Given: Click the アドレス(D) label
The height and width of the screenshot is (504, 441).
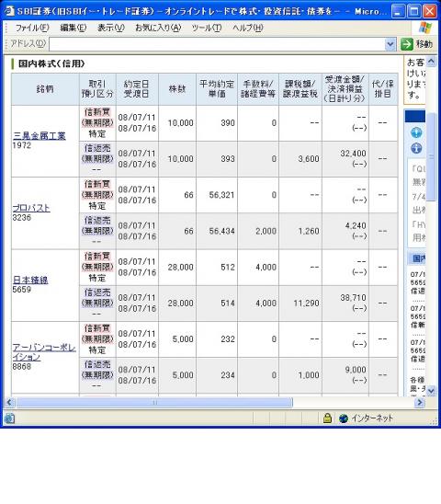Looking at the screenshot, I should [x=28, y=43].
